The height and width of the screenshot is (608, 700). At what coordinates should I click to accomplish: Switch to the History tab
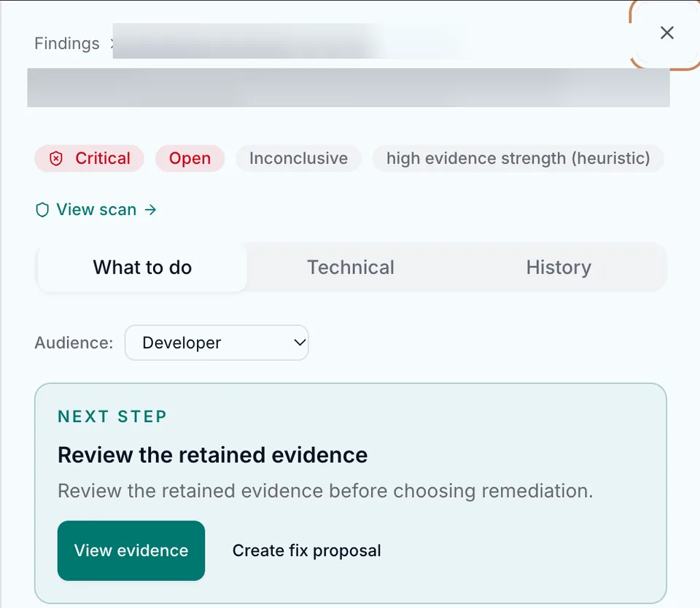(x=559, y=268)
